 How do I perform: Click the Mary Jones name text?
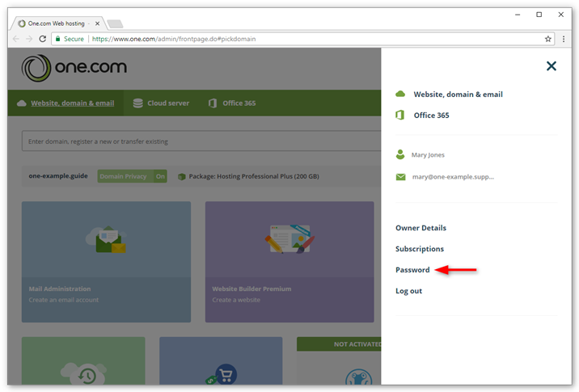[x=428, y=154]
